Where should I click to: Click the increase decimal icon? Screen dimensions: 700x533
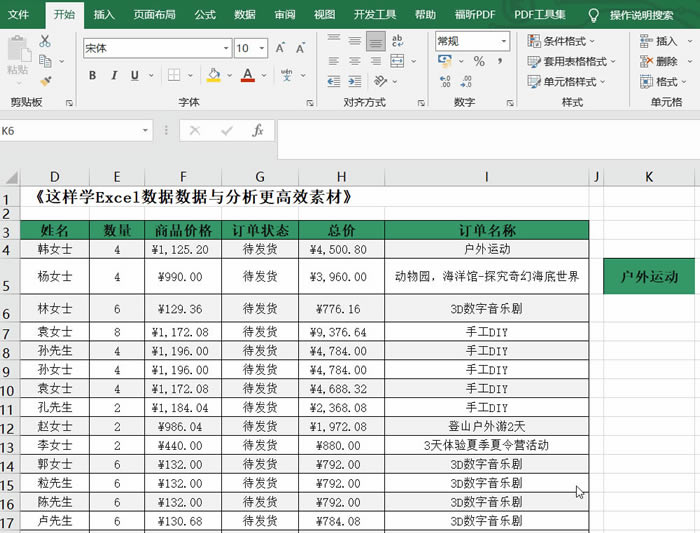point(446,82)
